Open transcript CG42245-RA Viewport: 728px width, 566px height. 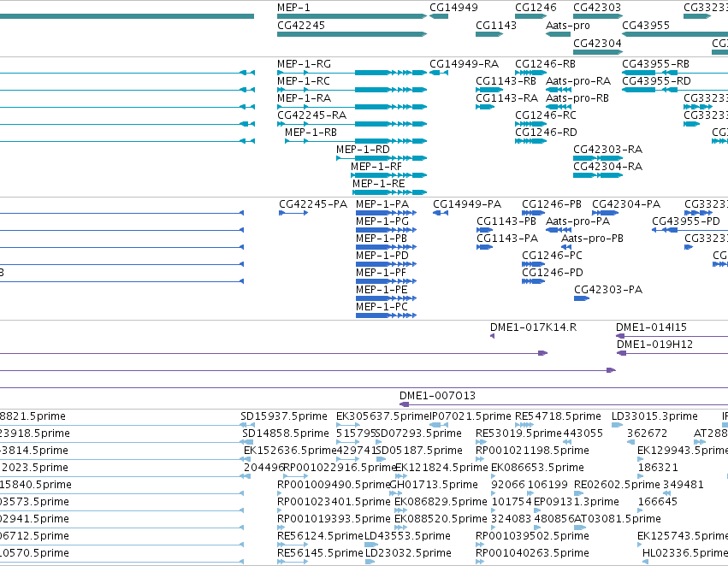(311, 115)
